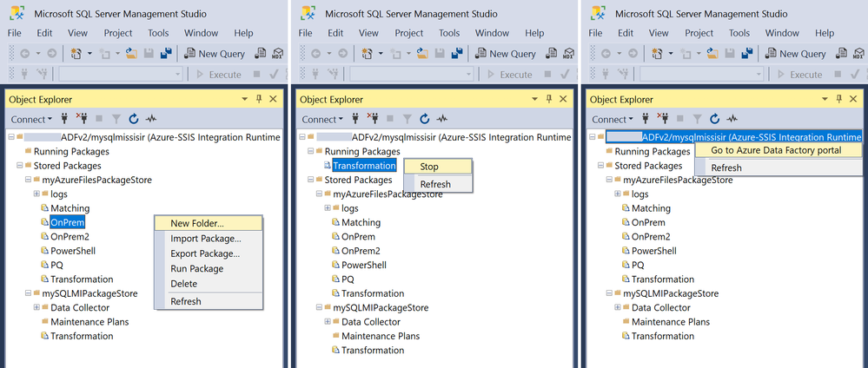
Task: Click Refresh listed below Stop
Action: point(437,184)
